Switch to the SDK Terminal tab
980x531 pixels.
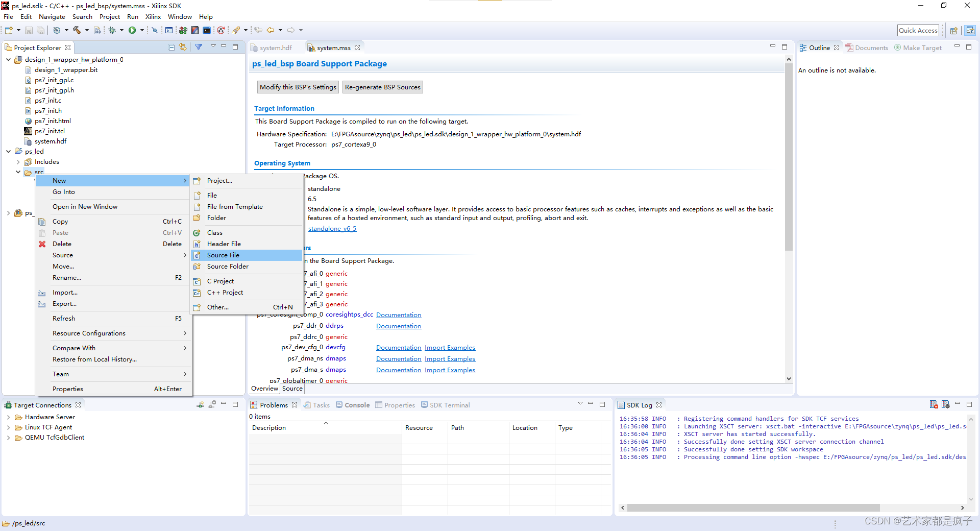[x=445, y=405]
